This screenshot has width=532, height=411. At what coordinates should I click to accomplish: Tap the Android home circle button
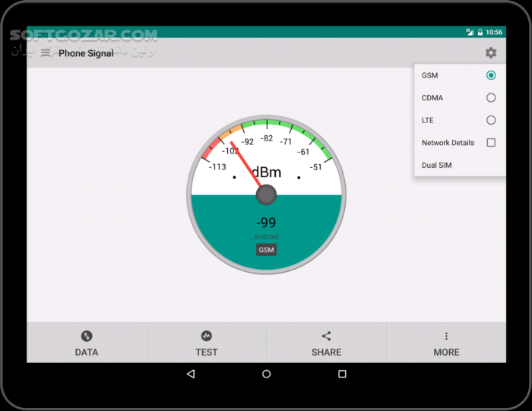point(266,374)
